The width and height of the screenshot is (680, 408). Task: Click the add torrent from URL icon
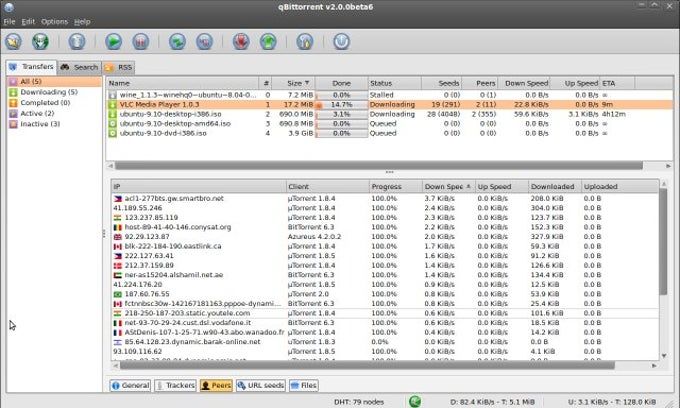(x=41, y=42)
